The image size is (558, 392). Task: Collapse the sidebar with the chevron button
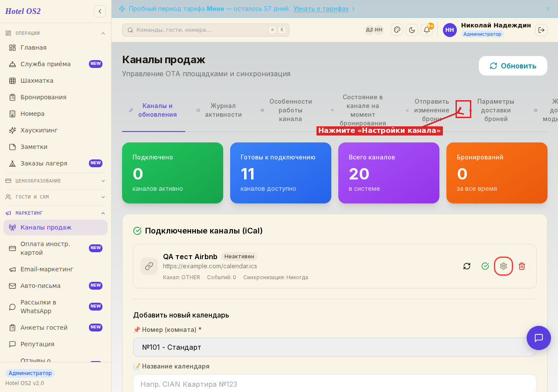coord(100,11)
